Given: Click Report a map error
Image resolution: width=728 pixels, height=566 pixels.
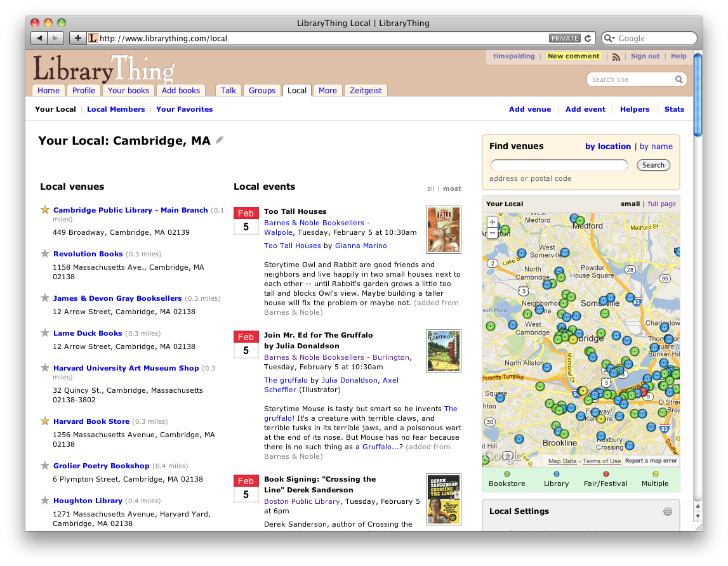Looking at the screenshot, I should 651,461.
